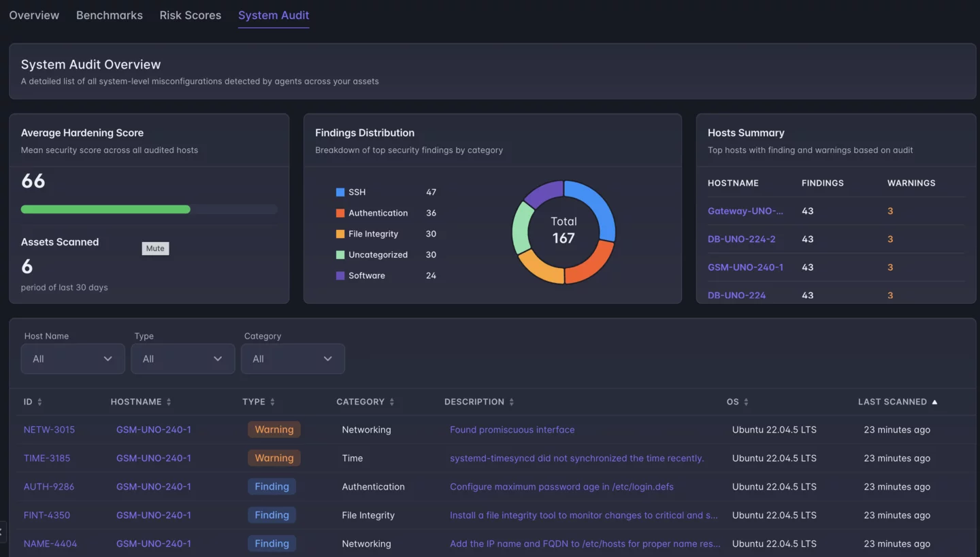Image resolution: width=980 pixels, height=557 pixels.
Task: Click the purple Software legend swatch
Action: (340, 275)
